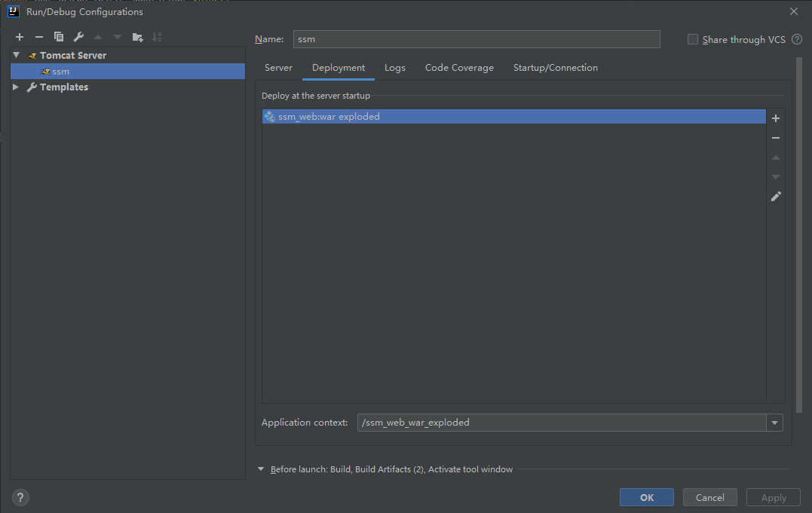The image size is (812, 513).
Task: Remove the selected run configuration
Action: point(39,37)
